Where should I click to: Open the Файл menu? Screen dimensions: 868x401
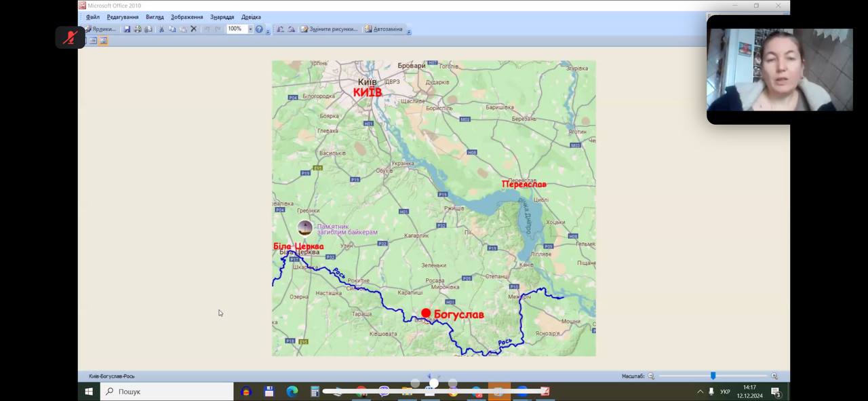[x=93, y=17]
